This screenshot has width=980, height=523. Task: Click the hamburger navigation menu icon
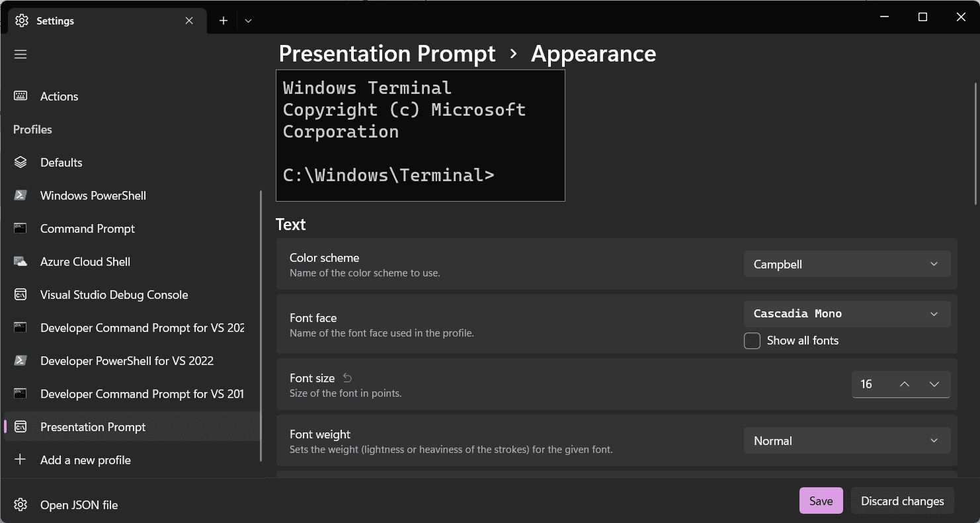[x=20, y=54]
